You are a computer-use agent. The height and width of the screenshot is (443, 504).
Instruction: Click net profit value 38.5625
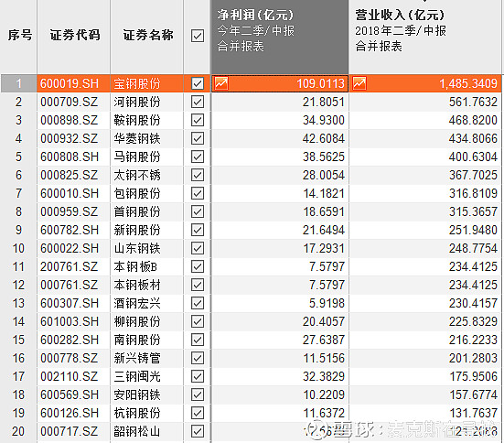coord(324,157)
